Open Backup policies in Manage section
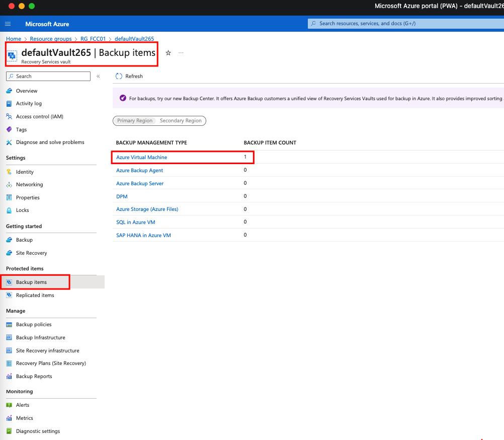The height and width of the screenshot is (440, 504). pos(34,325)
